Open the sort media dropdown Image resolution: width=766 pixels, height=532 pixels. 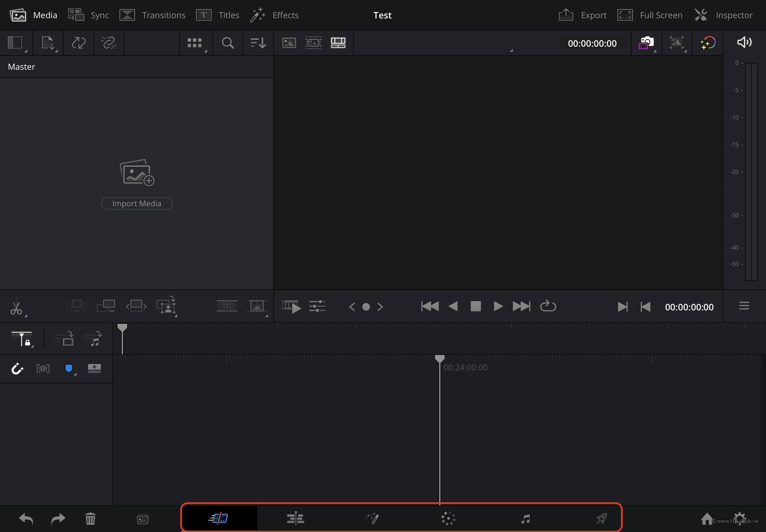258,43
